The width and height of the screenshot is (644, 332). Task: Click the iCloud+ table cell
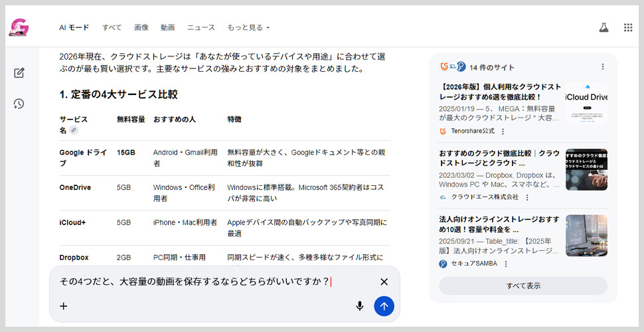click(x=72, y=222)
